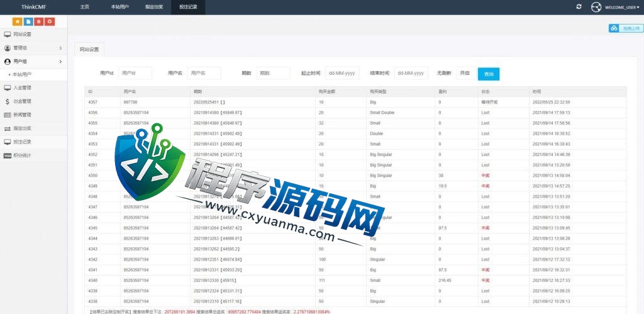Click profit value 19.5 in row 4349
This screenshot has width=644, height=314.
pyautogui.click(x=442, y=186)
